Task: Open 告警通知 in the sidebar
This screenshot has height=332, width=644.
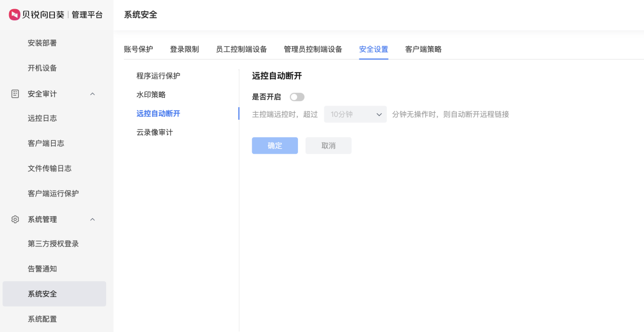Action: click(42, 269)
